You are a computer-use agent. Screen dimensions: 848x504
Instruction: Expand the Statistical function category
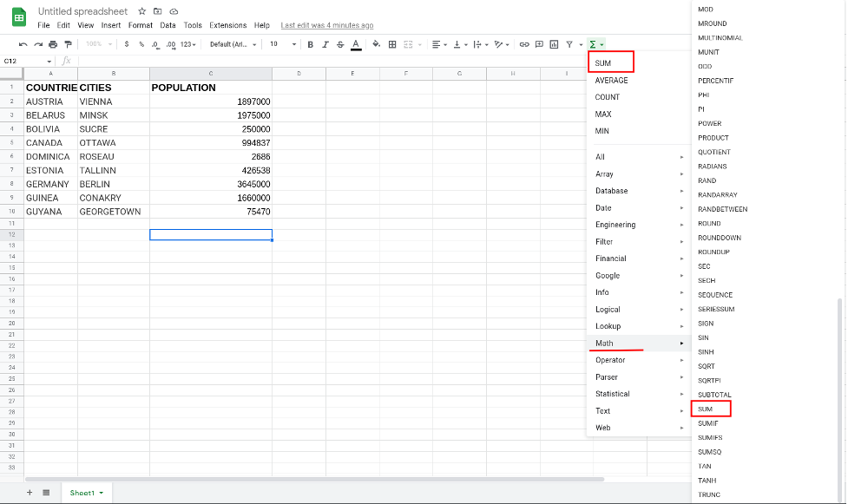pos(638,394)
